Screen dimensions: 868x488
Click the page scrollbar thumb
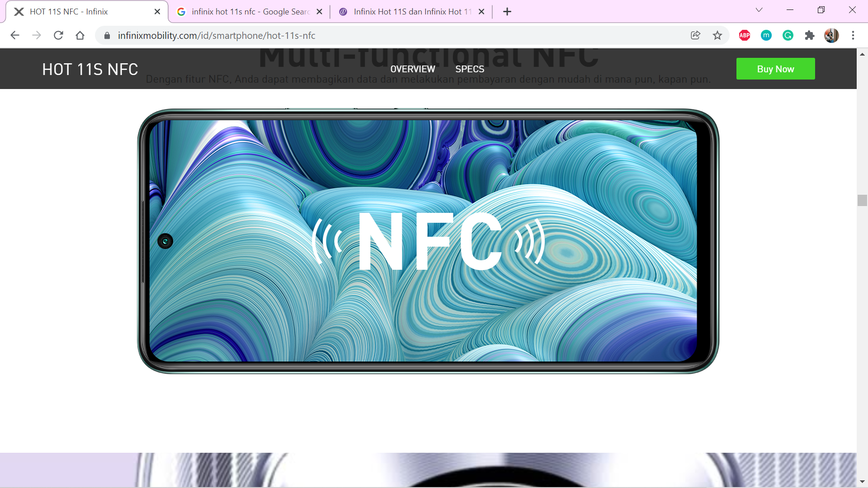coord(862,200)
